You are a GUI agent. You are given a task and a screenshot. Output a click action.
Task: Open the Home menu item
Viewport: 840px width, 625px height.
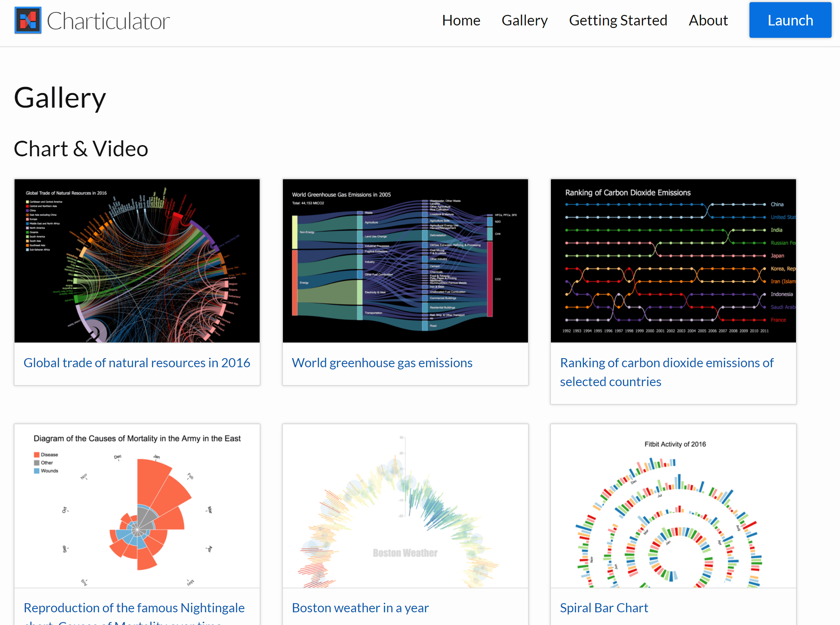[461, 20]
